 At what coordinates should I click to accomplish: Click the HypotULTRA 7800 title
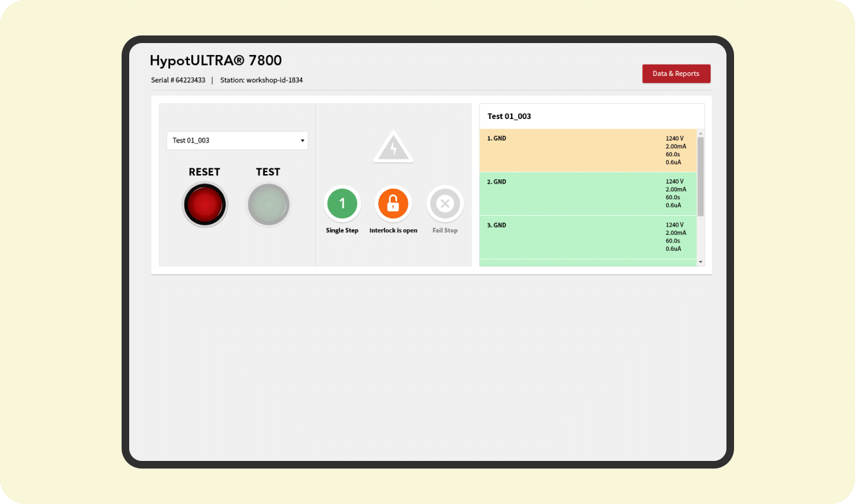[x=216, y=61]
